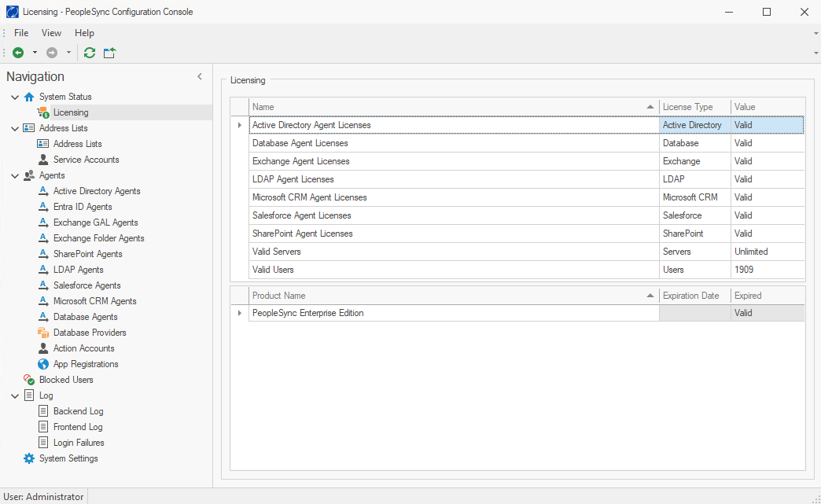
Task: Expand the Active Directory Agent Licenses row
Action: pos(240,125)
